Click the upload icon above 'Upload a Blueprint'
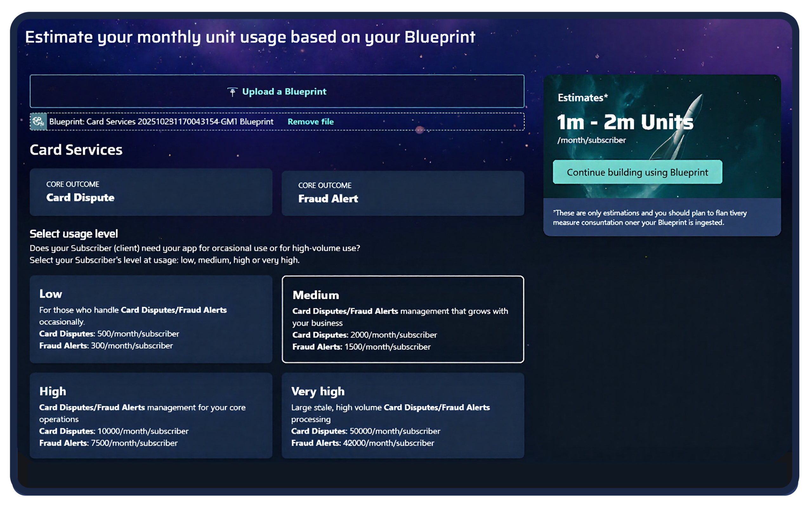 point(232,91)
